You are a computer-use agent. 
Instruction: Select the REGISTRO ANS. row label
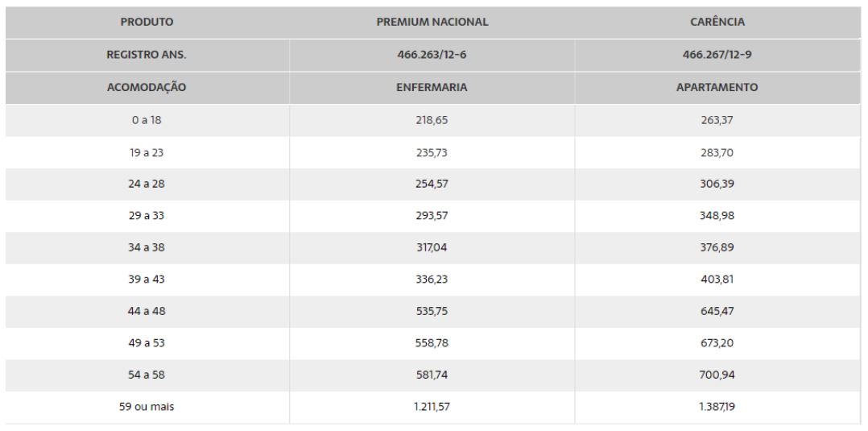click(147, 55)
